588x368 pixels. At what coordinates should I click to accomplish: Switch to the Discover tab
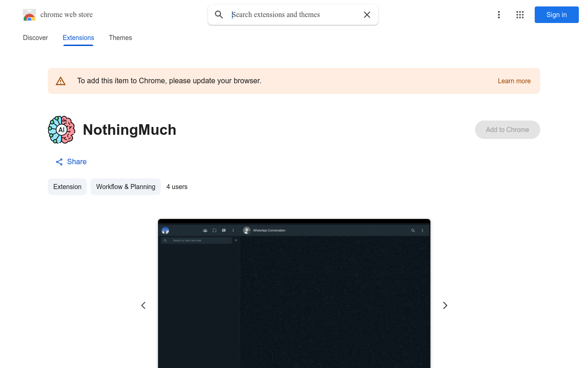pos(35,38)
